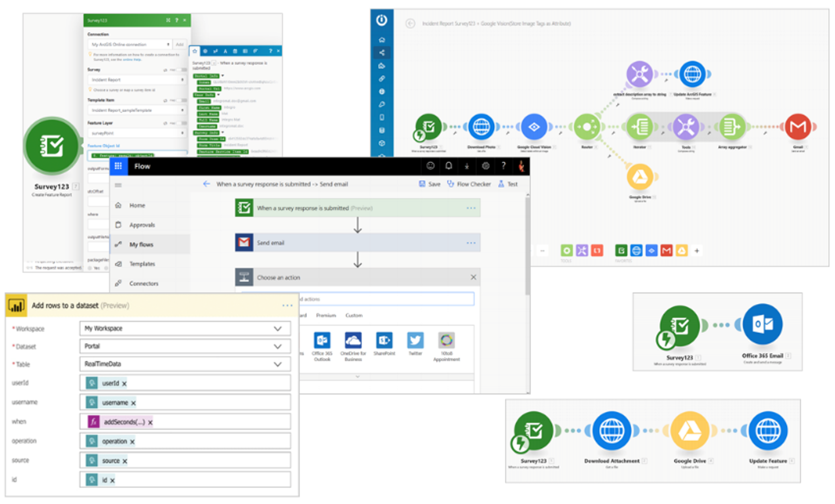835x504 pixels.
Task: Click the Flow window vertical scrollbar
Action: pos(527,245)
